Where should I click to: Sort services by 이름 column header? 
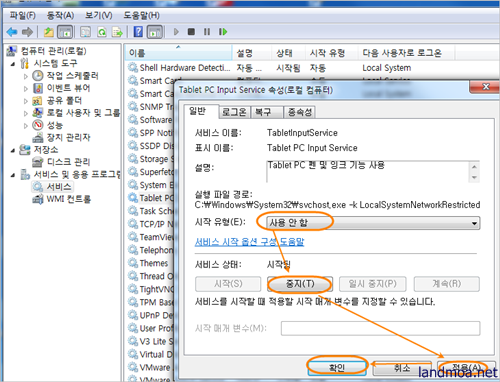coord(178,53)
